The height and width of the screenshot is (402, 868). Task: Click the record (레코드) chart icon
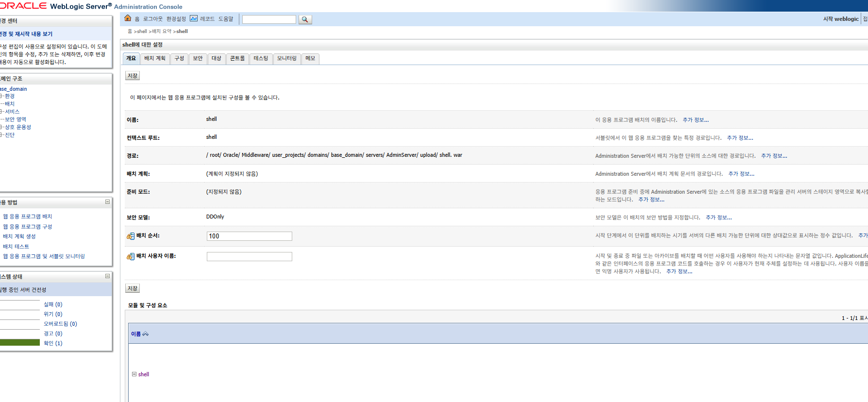point(194,18)
